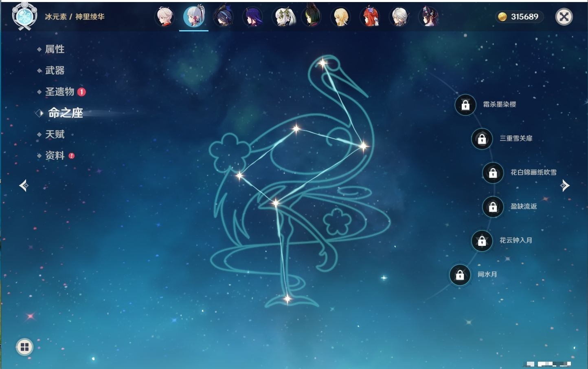Click the star node on the crane's head
Image resolution: width=588 pixels, height=369 pixels.
point(323,63)
